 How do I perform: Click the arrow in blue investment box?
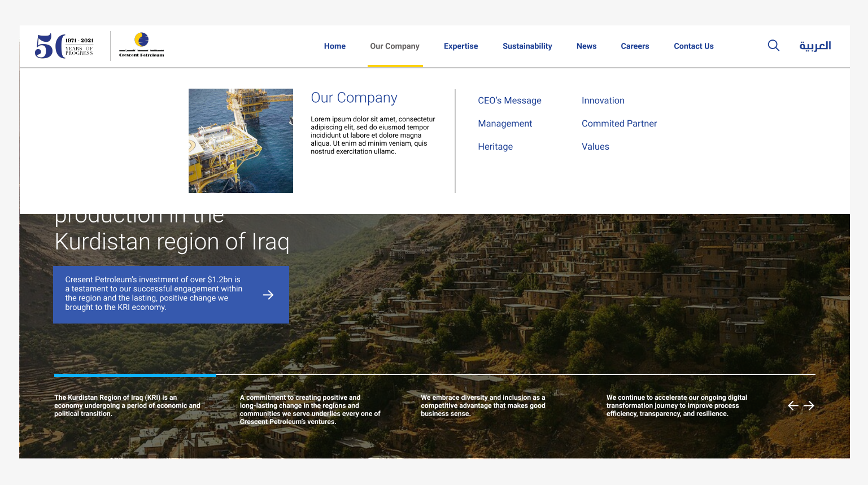tap(268, 295)
